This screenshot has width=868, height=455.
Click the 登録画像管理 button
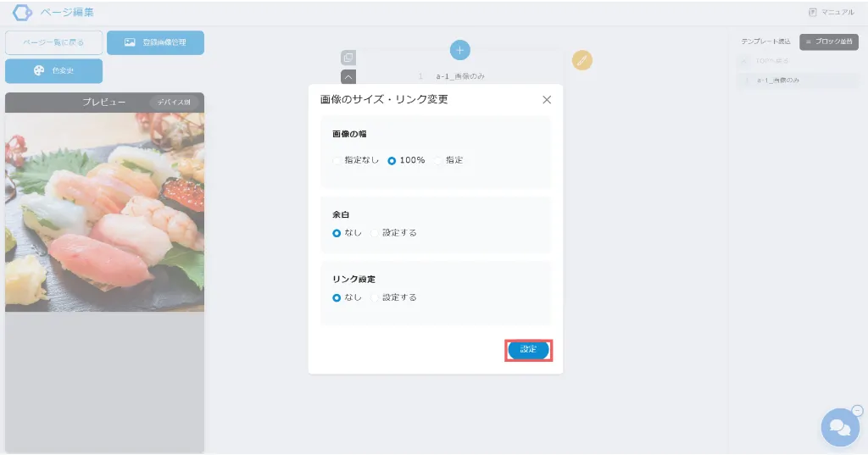[155, 42]
